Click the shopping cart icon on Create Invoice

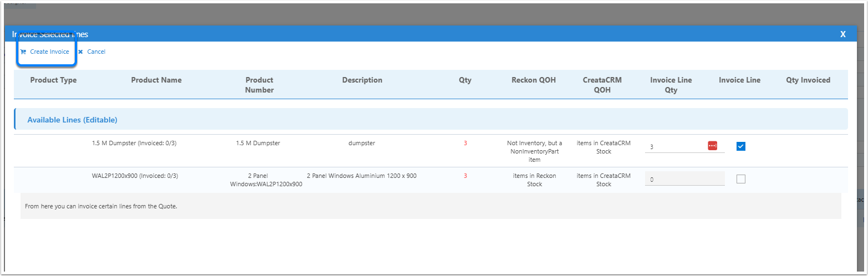tap(23, 52)
